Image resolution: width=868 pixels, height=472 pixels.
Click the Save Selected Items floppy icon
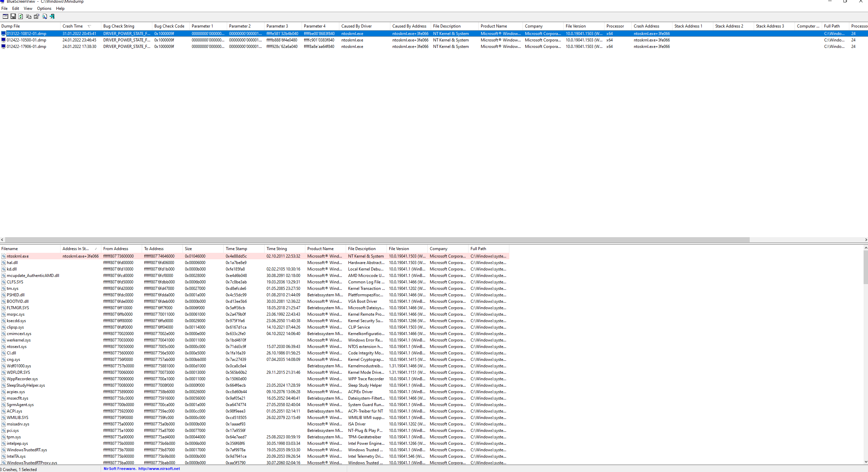click(x=13, y=16)
